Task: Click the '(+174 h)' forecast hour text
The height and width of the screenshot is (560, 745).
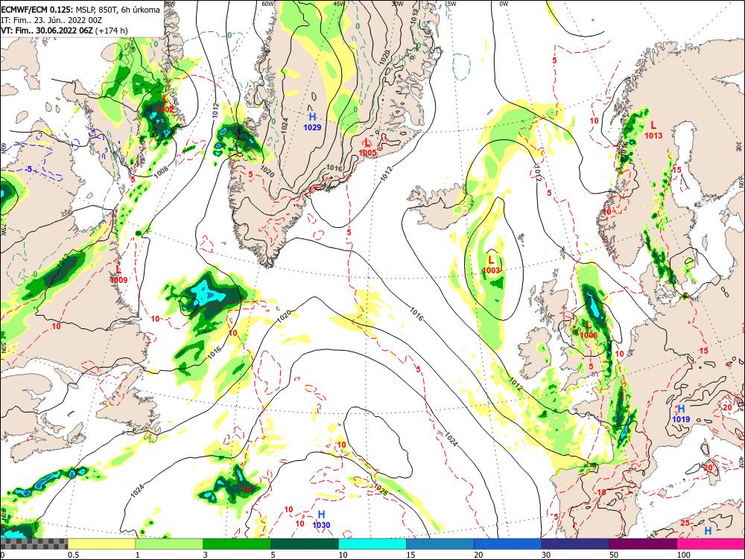Action: coord(112,31)
